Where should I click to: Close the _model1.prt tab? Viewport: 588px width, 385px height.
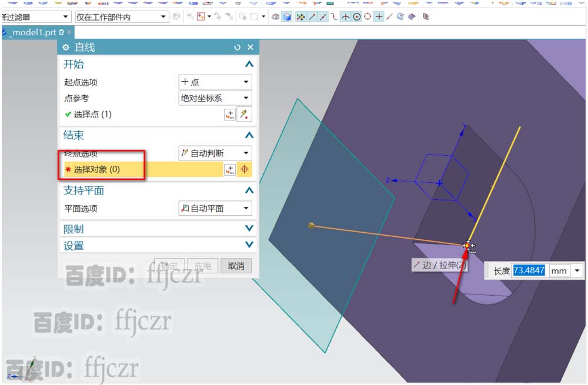point(69,32)
